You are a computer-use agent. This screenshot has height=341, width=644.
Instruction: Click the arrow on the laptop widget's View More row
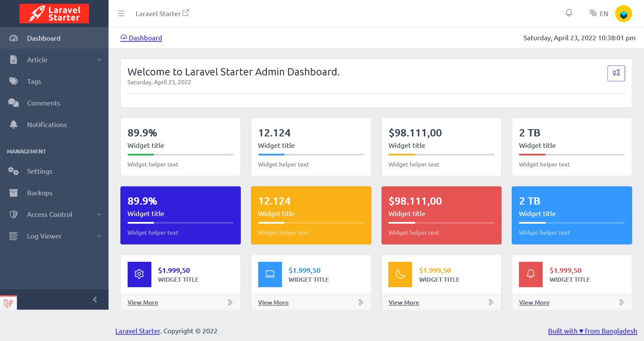click(x=361, y=302)
